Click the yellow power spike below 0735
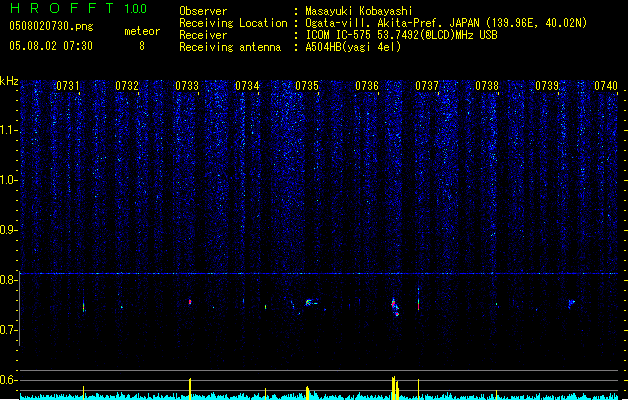This screenshot has height=400, width=629. 308,392
